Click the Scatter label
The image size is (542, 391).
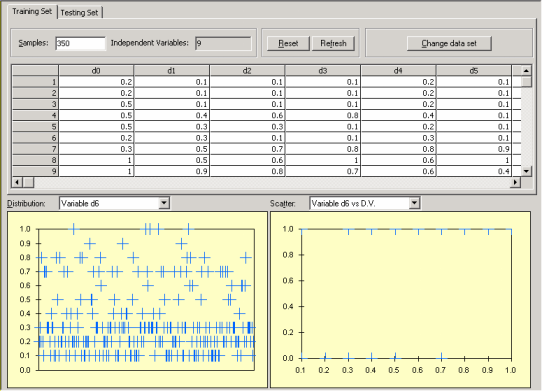(282, 203)
